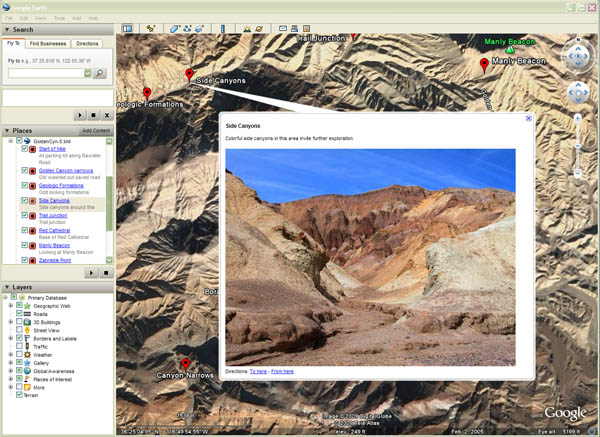600x437 pixels.
Task: Click the 'To here' directions link
Action: point(258,371)
